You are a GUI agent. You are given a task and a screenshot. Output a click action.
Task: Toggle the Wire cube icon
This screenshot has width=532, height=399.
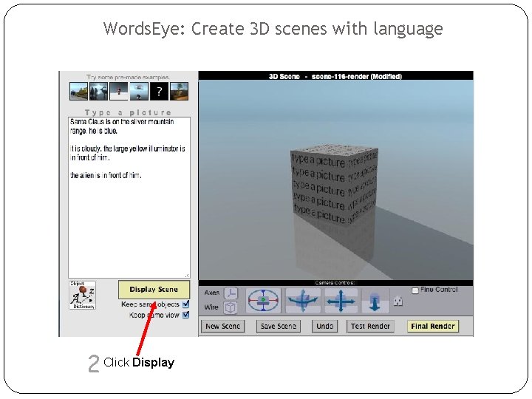231,307
